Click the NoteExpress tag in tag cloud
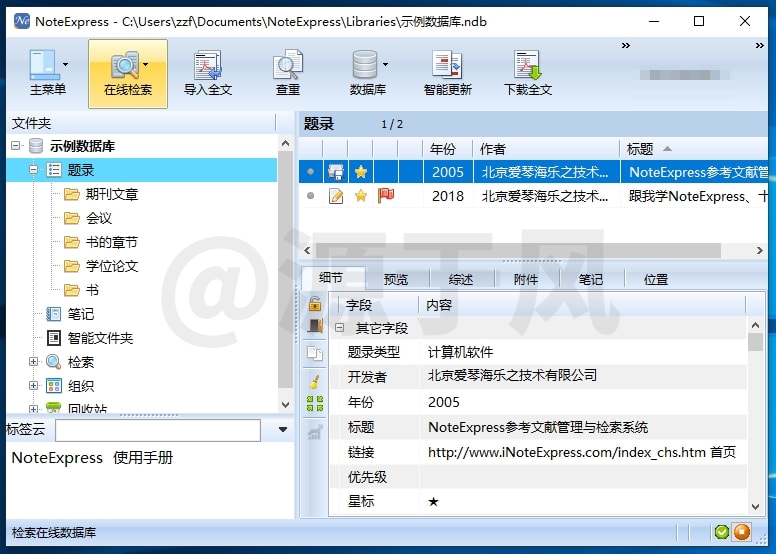Viewport: 776px width, 554px height. [x=57, y=457]
